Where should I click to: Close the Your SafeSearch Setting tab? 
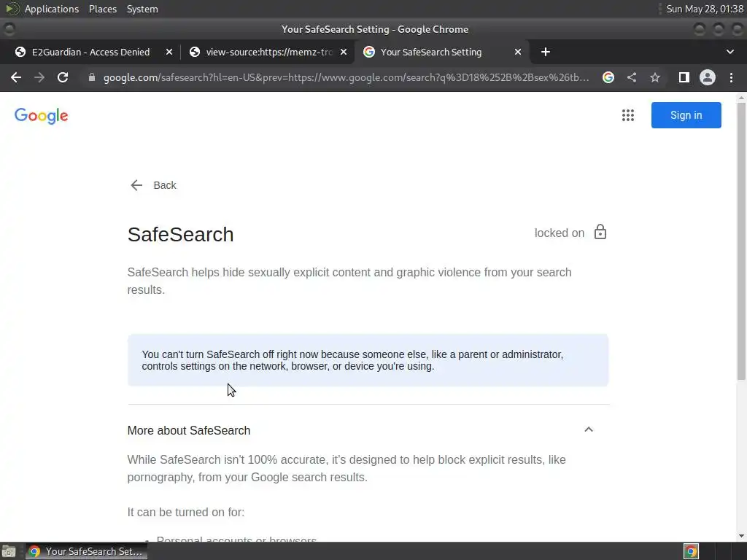coord(518,52)
